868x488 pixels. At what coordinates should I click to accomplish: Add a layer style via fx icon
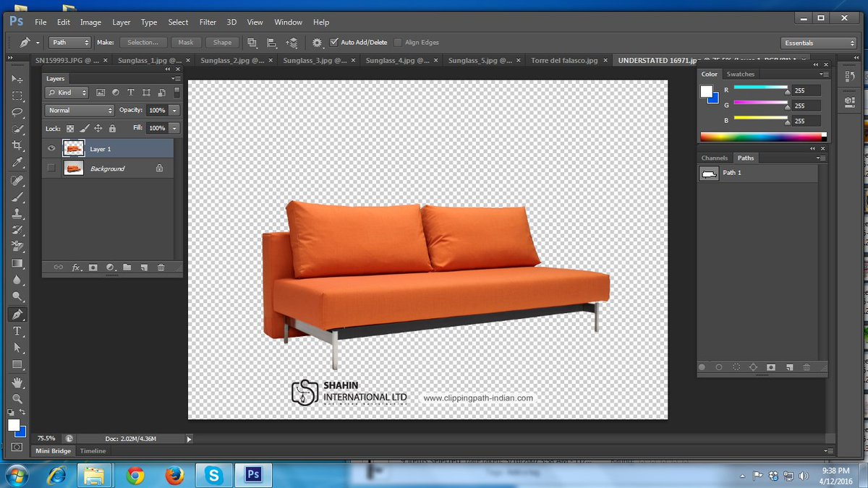[x=76, y=267]
